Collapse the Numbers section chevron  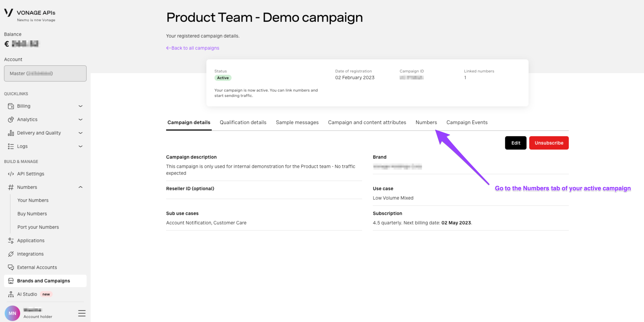pyautogui.click(x=81, y=187)
